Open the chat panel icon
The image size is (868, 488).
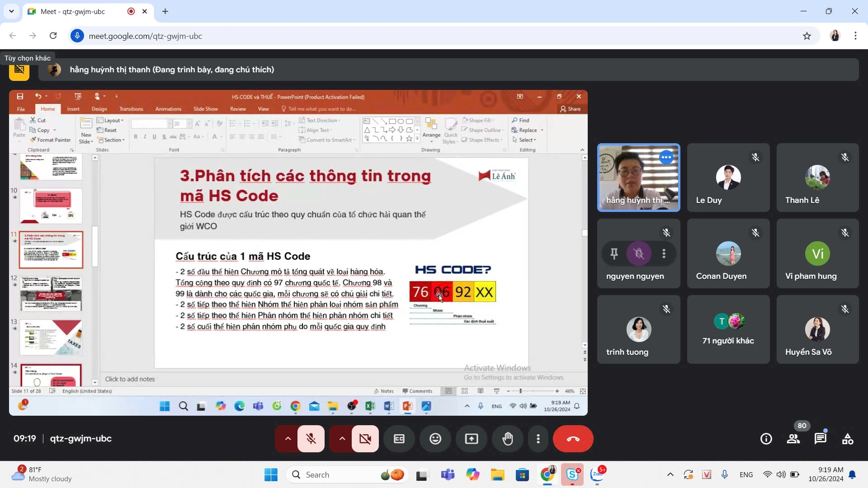[820, 439]
